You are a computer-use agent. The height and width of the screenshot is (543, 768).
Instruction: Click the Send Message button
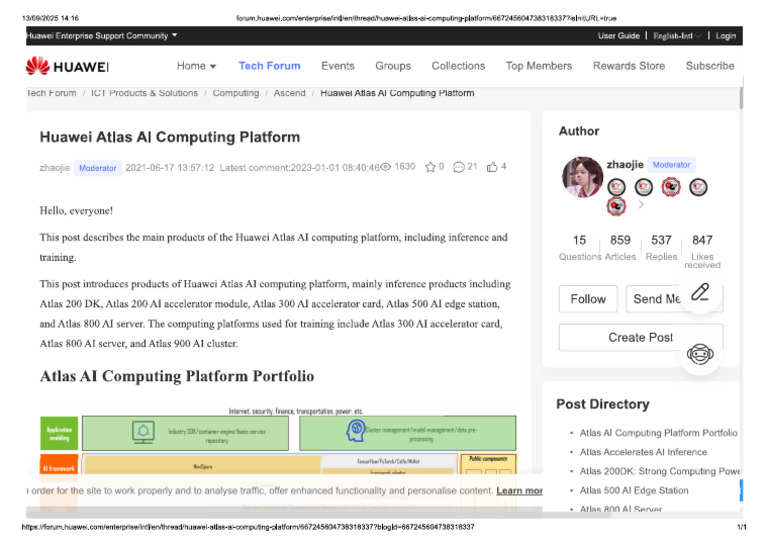click(x=656, y=299)
